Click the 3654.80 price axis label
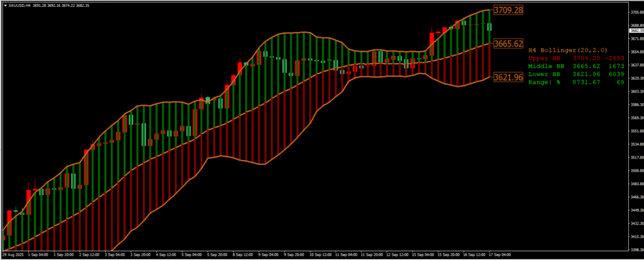The image size is (644, 260). coord(636,52)
